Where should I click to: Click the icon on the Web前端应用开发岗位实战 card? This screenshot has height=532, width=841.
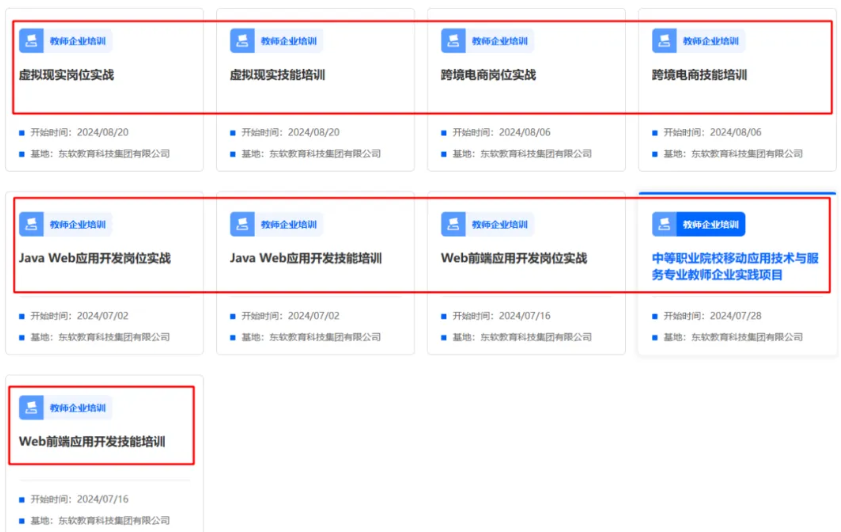point(454,224)
